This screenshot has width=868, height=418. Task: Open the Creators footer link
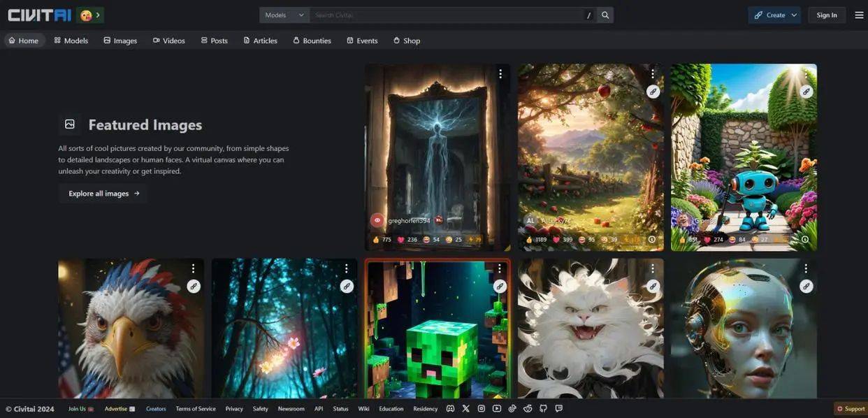tap(156, 409)
